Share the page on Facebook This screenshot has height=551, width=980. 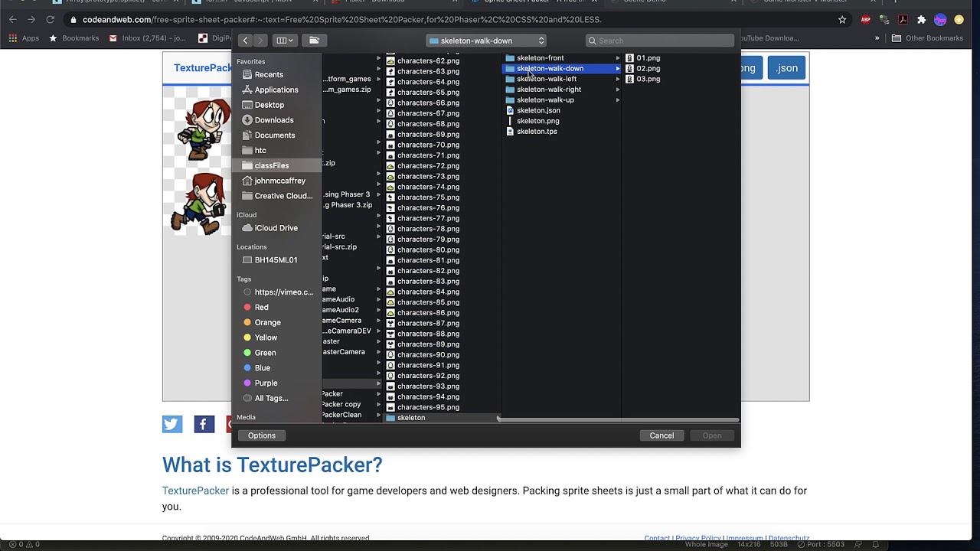(x=204, y=424)
